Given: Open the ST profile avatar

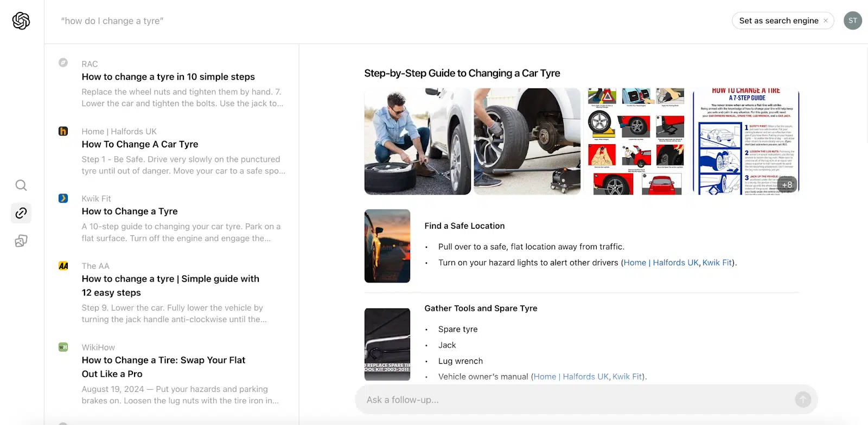Looking at the screenshot, I should pos(853,21).
